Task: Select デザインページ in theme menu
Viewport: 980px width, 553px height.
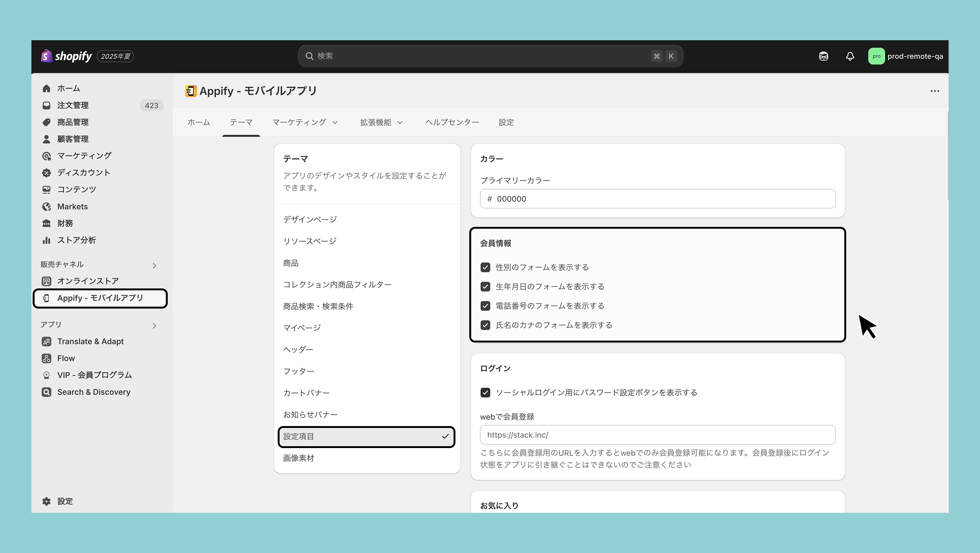Action: pyautogui.click(x=310, y=219)
